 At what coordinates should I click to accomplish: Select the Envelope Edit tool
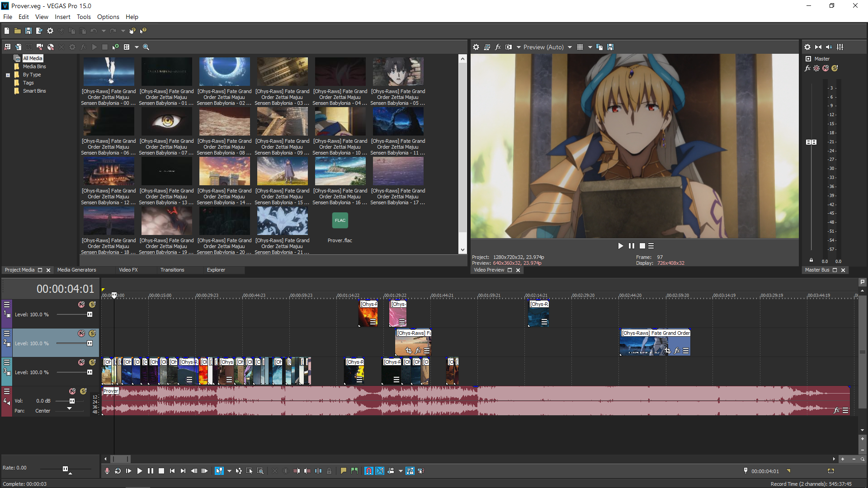(x=239, y=471)
